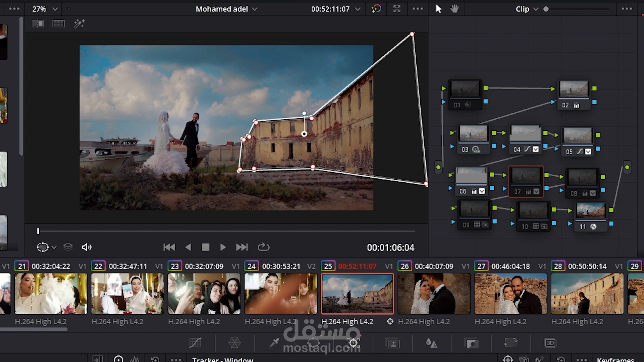Activate the auto color magic wand

tap(79, 23)
